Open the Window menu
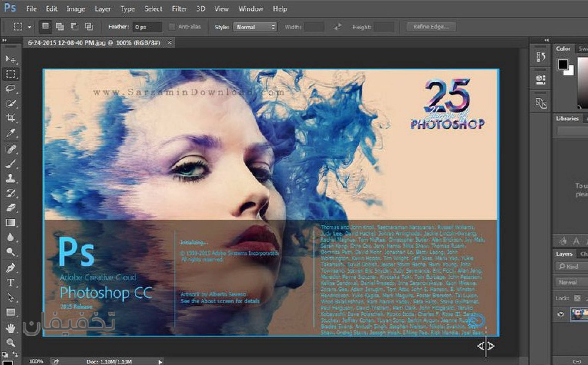 point(251,9)
